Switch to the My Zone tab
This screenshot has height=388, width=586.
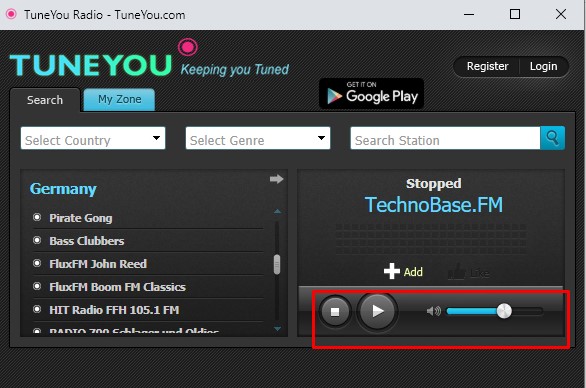[119, 99]
